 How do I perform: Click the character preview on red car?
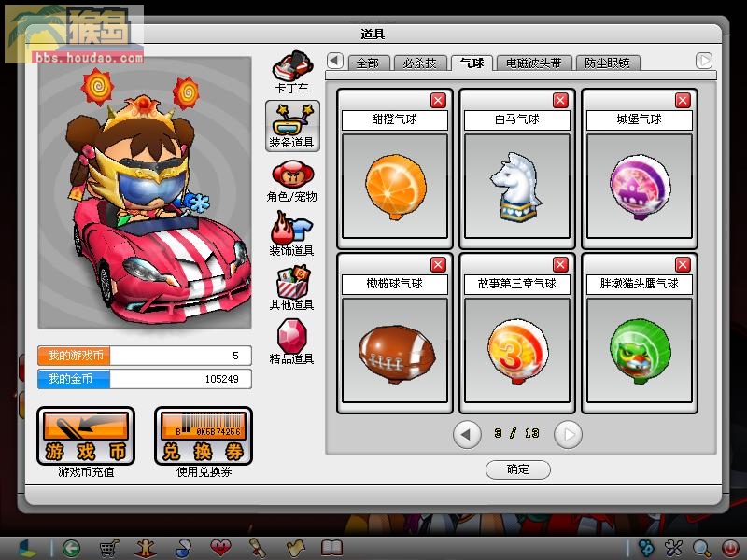(145, 193)
